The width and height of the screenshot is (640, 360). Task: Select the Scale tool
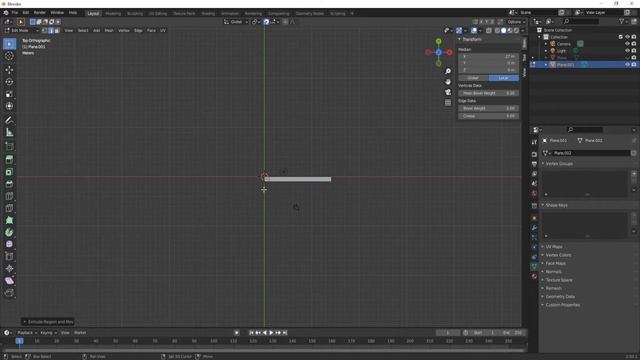point(9,94)
